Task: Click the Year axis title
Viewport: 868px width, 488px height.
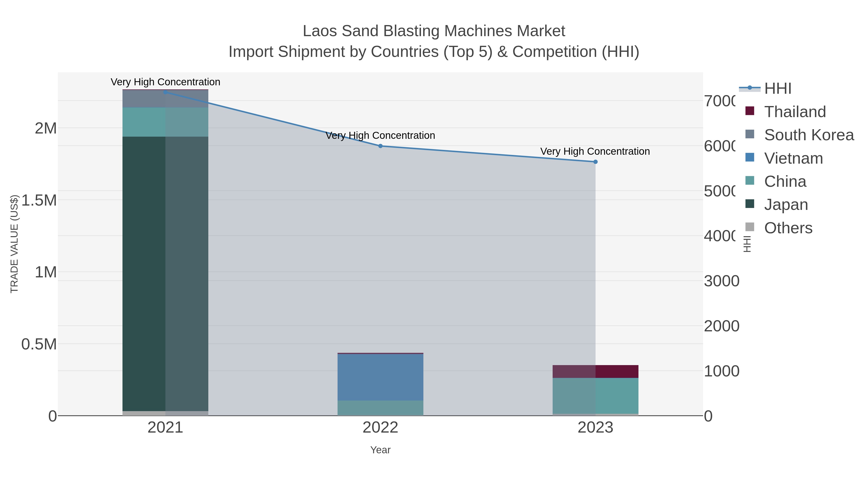Action: (x=380, y=450)
